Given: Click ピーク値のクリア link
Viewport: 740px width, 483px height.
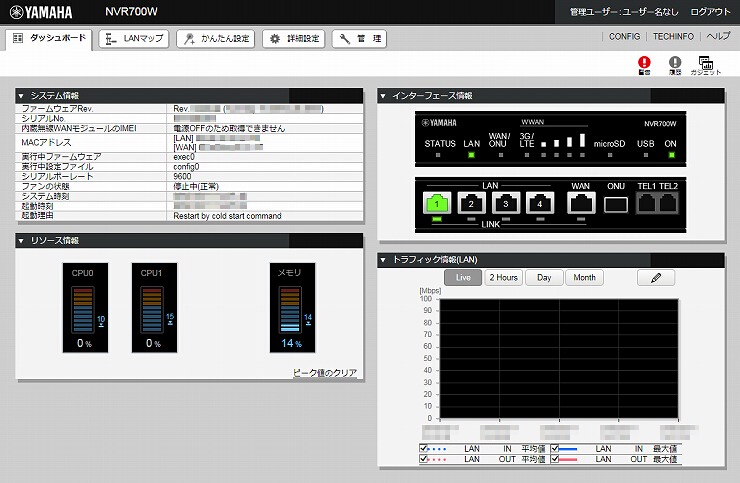Looking at the screenshot, I should pos(325,373).
